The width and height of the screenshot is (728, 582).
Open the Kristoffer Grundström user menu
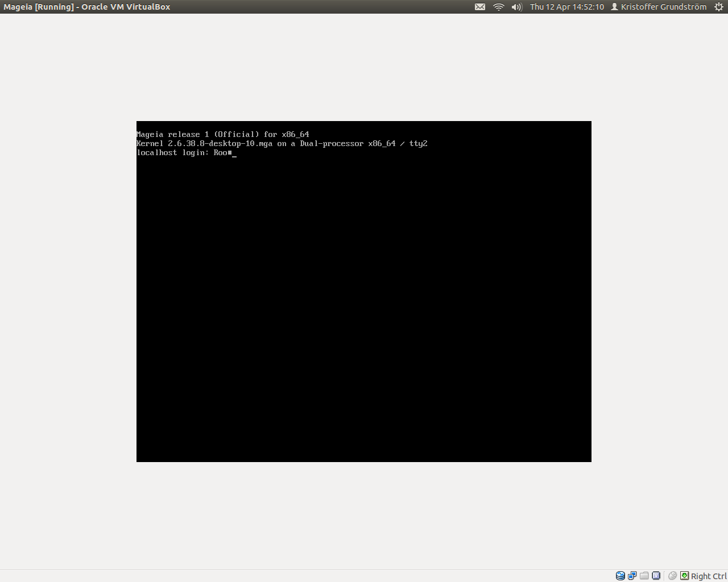pos(659,7)
